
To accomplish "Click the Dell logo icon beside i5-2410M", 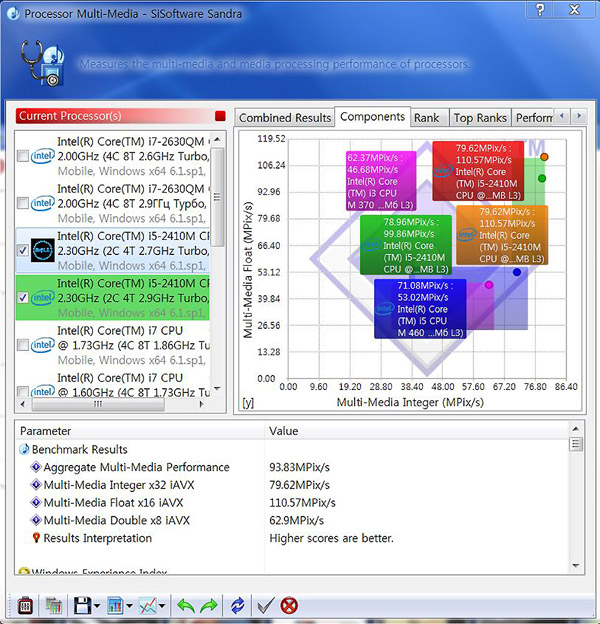I will tap(43, 250).
